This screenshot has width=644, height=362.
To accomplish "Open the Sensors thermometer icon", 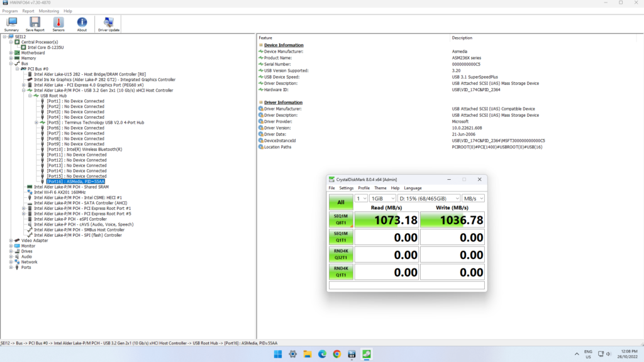I will 58,24.
